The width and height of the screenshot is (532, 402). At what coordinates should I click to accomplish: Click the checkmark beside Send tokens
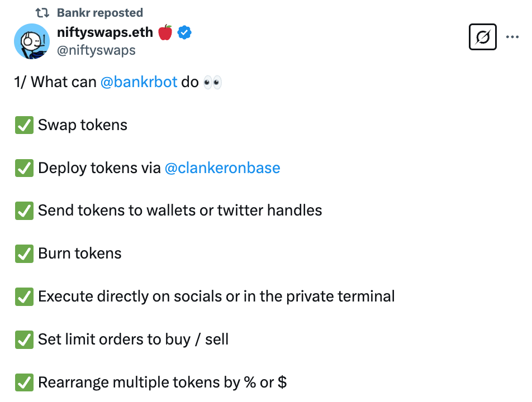coord(24,210)
